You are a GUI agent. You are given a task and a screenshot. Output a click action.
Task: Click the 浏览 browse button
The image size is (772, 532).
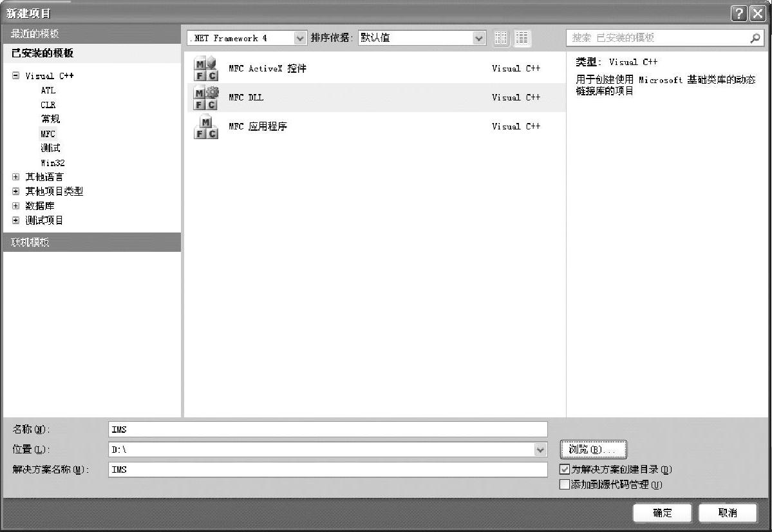593,450
